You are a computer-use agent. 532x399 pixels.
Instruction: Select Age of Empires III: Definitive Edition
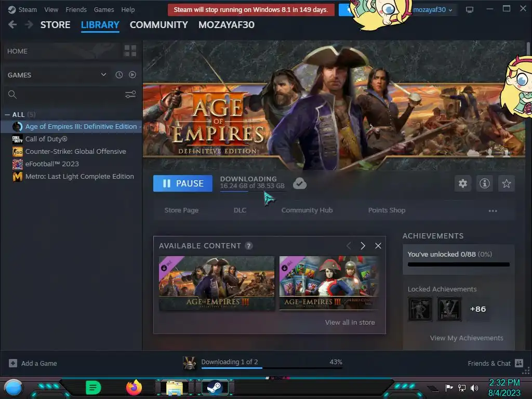pyautogui.click(x=72, y=127)
